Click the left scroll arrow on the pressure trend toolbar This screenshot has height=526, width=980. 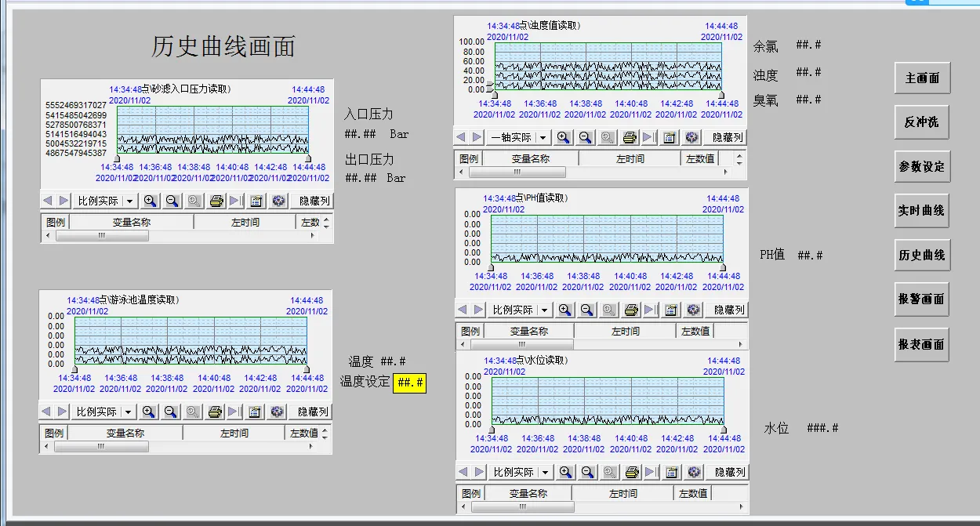[x=49, y=201]
